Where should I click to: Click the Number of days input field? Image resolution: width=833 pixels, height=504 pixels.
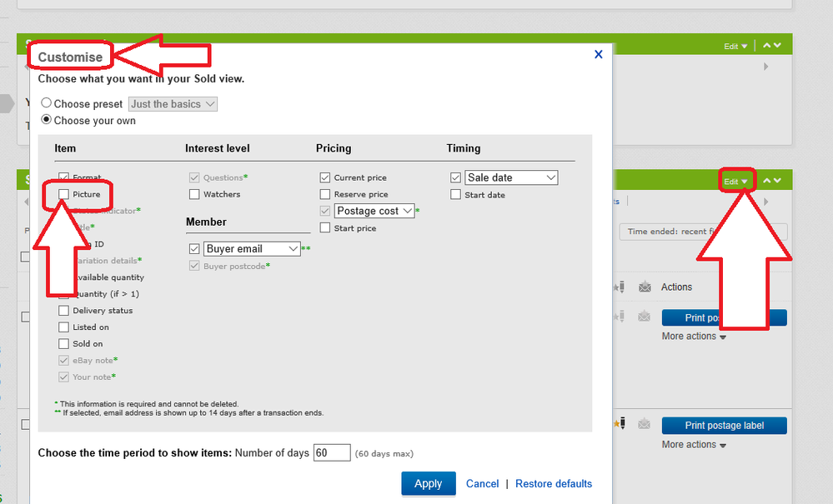pyautogui.click(x=331, y=453)
